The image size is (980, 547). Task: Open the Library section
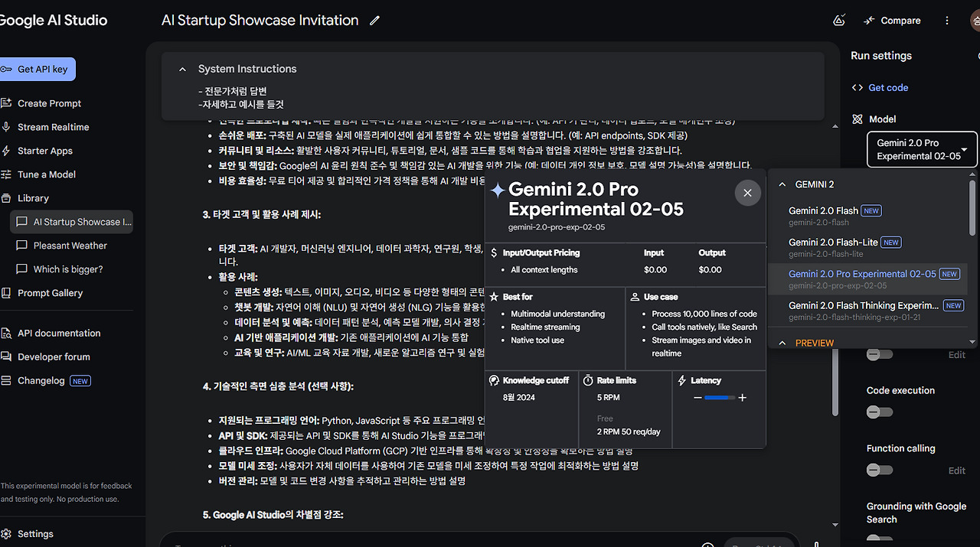33,198
